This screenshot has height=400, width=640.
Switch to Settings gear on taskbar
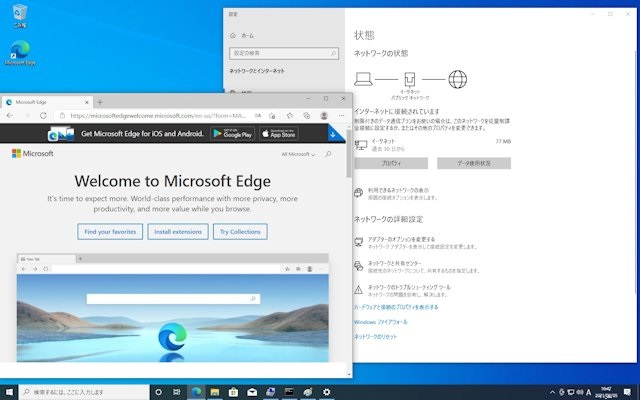(327, 392)
